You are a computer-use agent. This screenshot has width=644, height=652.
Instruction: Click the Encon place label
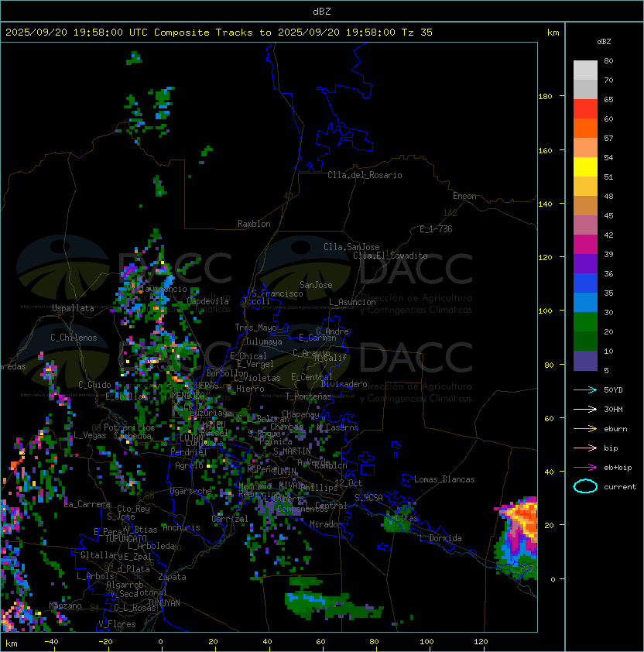[464, 196]
